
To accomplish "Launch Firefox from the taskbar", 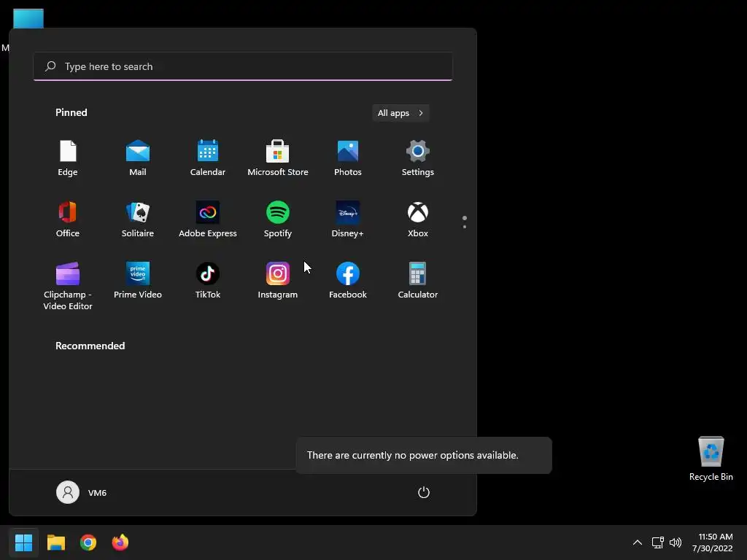I will [x=120, y=542].
